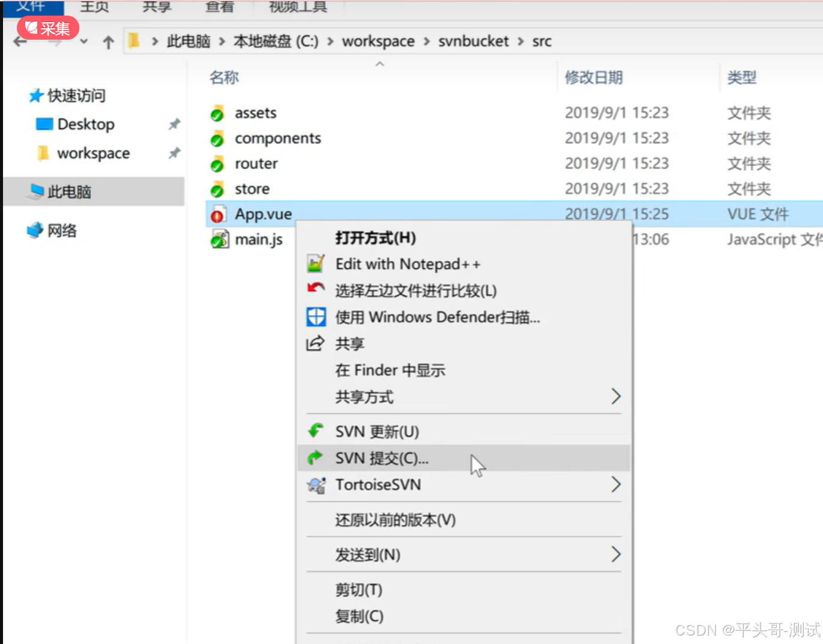Select Desktop in navigation pane
Viewport: 823px width, 644px height.
click(x=86, y=124)
